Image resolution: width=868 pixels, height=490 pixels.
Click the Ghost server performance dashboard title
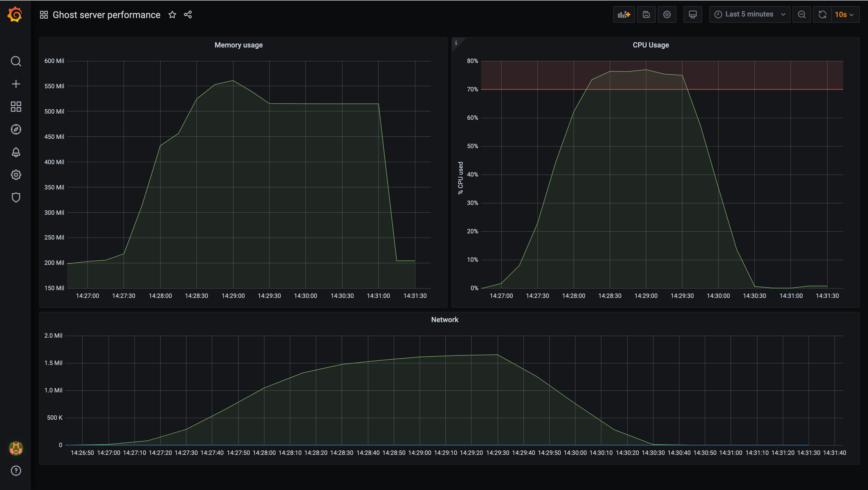[x=106, y=15]
